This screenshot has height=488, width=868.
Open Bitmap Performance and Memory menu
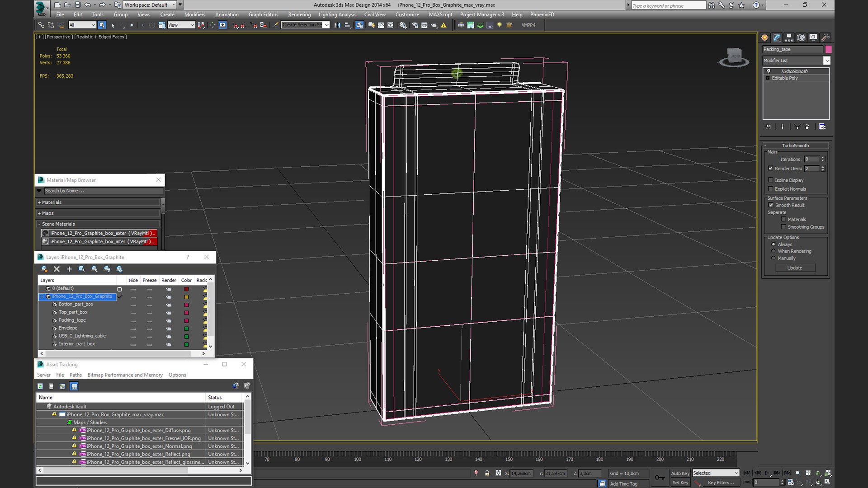click(x=125, y=375)
